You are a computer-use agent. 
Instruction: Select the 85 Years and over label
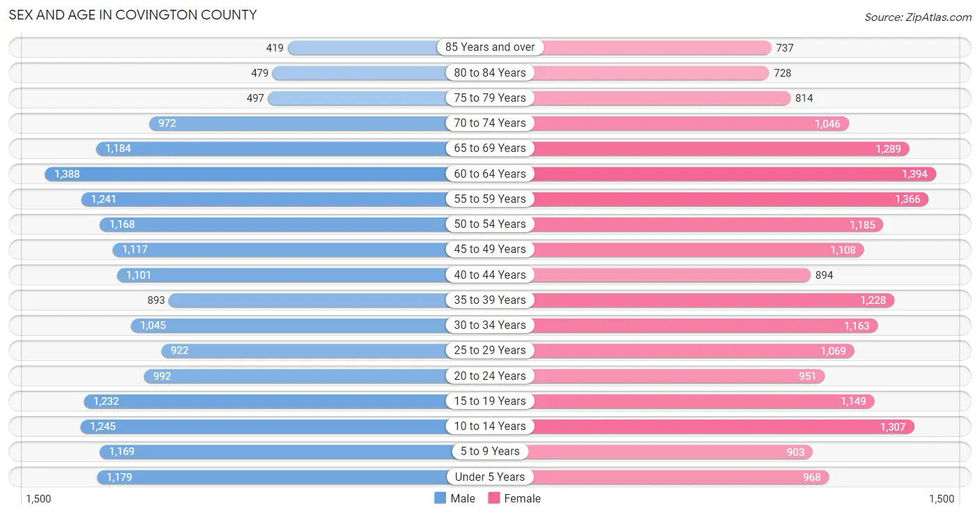pyautogui.click(x=490, y=47)
